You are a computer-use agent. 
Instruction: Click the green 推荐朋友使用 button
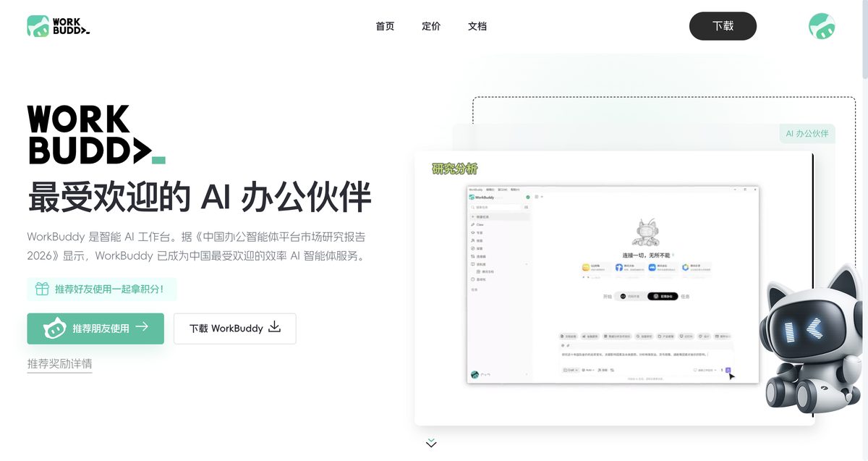click(95, 329)
